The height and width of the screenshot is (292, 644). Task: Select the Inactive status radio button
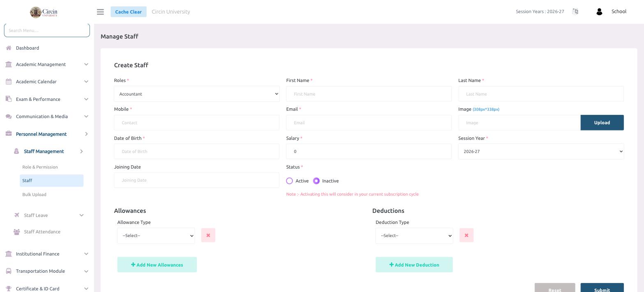(316, 181)
